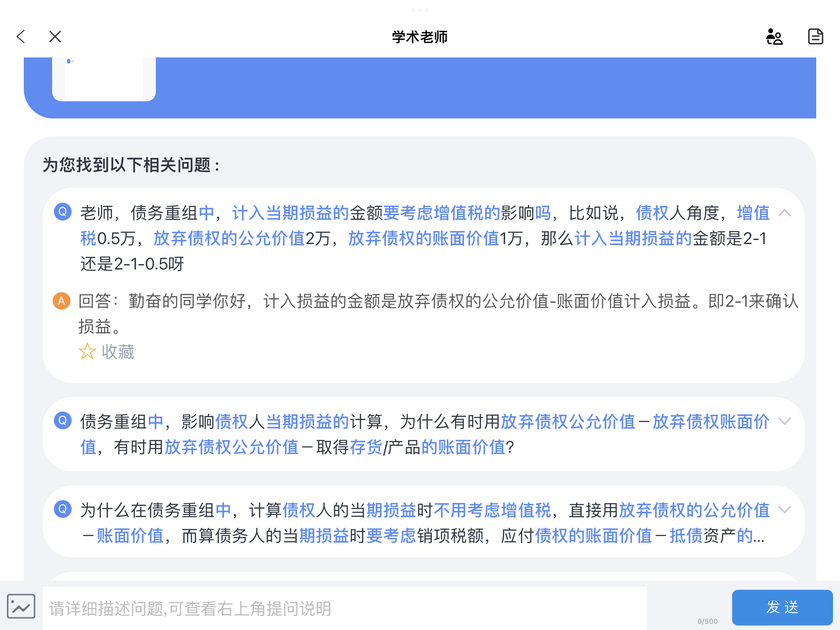This screenshot has width=840, height=630.
Task: Click the Q icon of second question
Action: pos(63,420)
